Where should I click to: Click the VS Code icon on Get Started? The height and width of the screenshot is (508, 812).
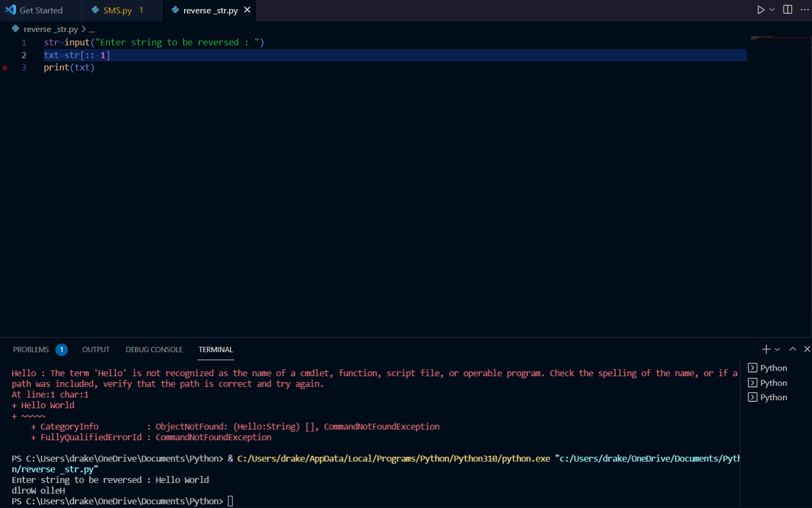coord(11,10)
